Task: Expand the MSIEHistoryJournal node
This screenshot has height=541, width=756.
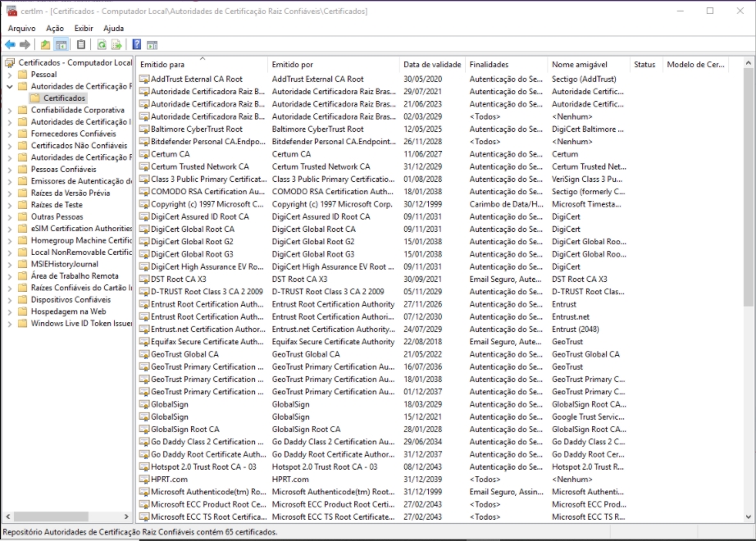Action: [x=10, y=264]
